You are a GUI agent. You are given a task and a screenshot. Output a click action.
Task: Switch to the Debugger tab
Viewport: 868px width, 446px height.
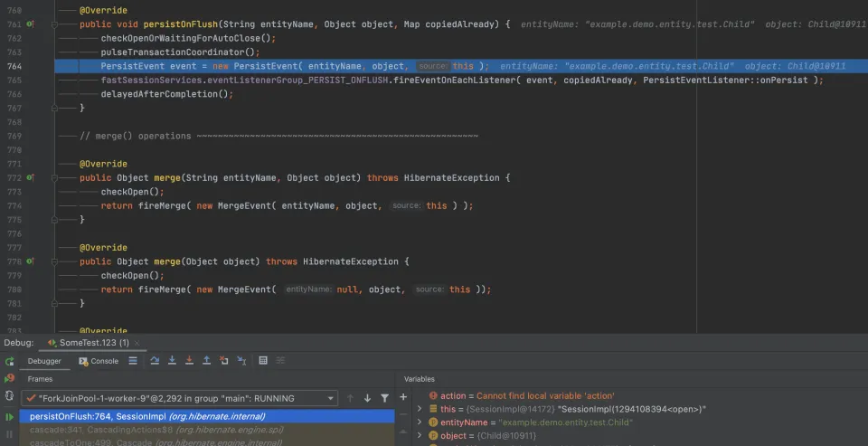(44, 361)
